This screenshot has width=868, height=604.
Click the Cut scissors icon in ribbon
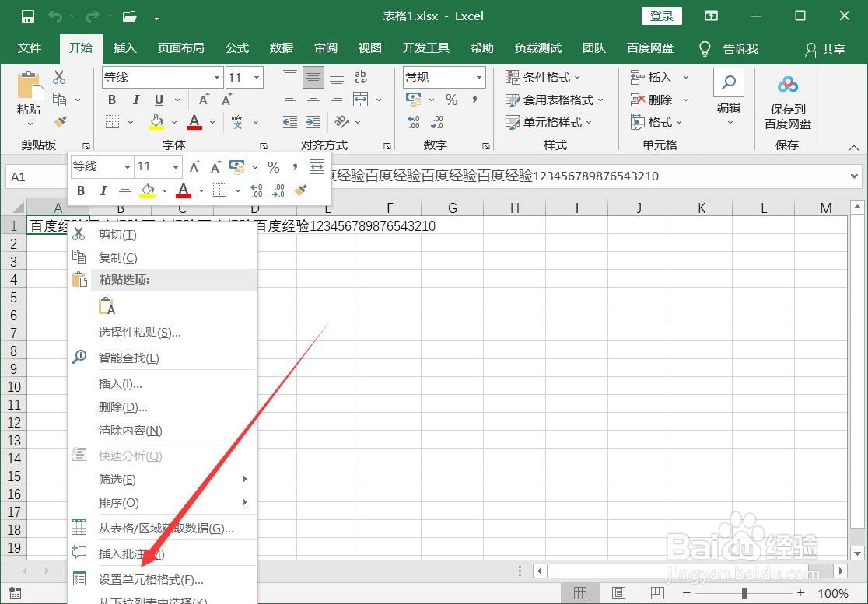pos(59,77)
